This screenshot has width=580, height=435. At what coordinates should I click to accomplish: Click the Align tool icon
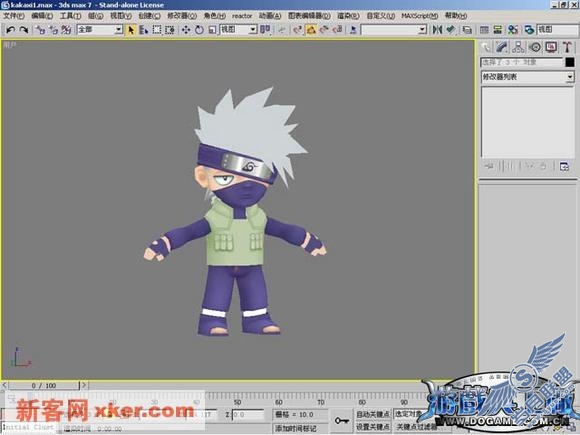point(451,30)
